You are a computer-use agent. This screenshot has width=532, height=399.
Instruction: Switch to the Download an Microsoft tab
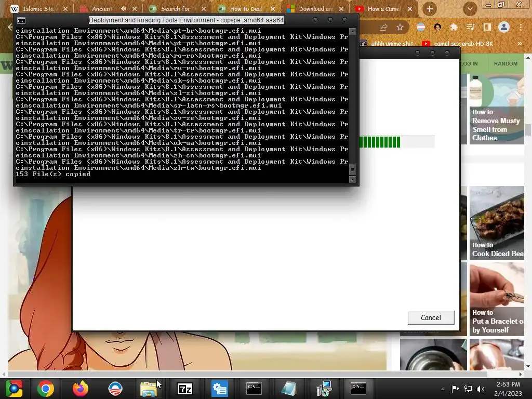315,9
